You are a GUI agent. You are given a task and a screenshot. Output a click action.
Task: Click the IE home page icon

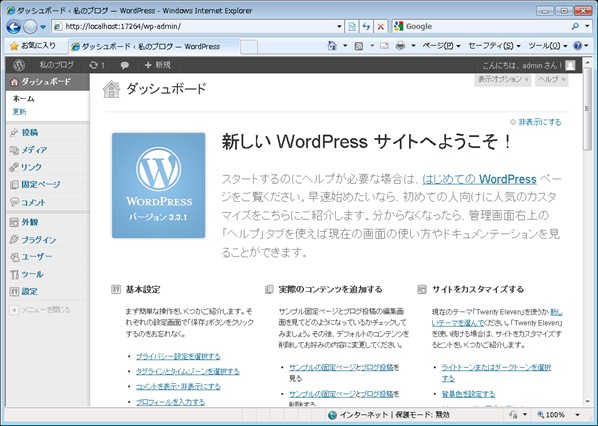[x=332, y=46]
